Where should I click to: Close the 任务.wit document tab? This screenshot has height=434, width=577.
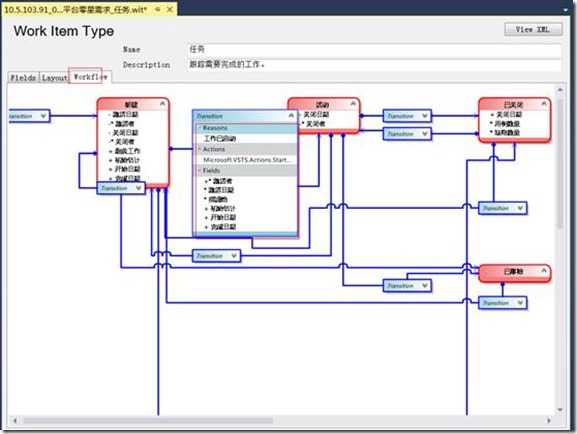[170, 10]
